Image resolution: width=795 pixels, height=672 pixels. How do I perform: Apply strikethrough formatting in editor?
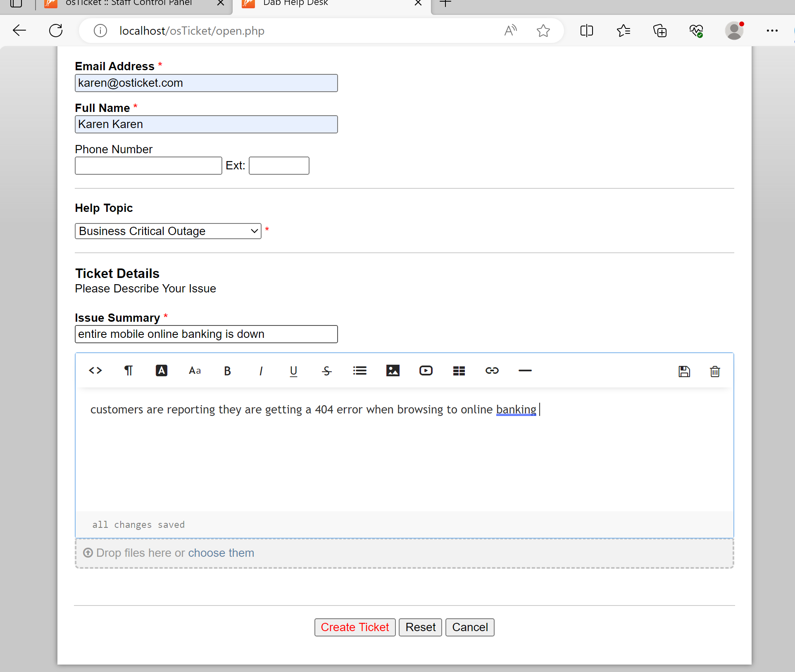pos(326,371)
